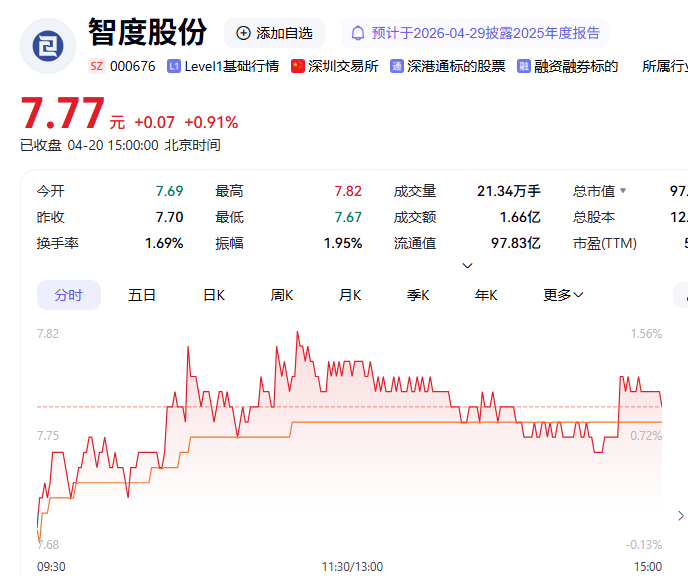Click the plus icon in 添加自选
Image resolution: width=688 pixels, height=577 pixels.
pyautogui.click(x=243, y=33)
